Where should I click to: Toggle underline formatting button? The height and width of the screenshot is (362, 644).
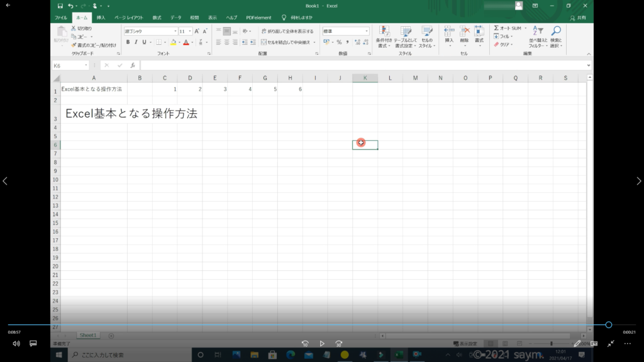point(143,42)
